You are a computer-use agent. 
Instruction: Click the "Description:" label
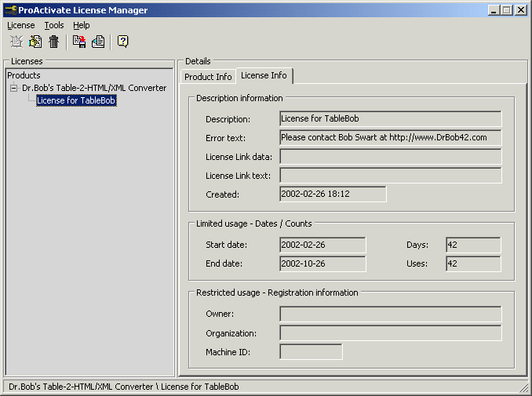pyautogui.click(x=228, y=119)
